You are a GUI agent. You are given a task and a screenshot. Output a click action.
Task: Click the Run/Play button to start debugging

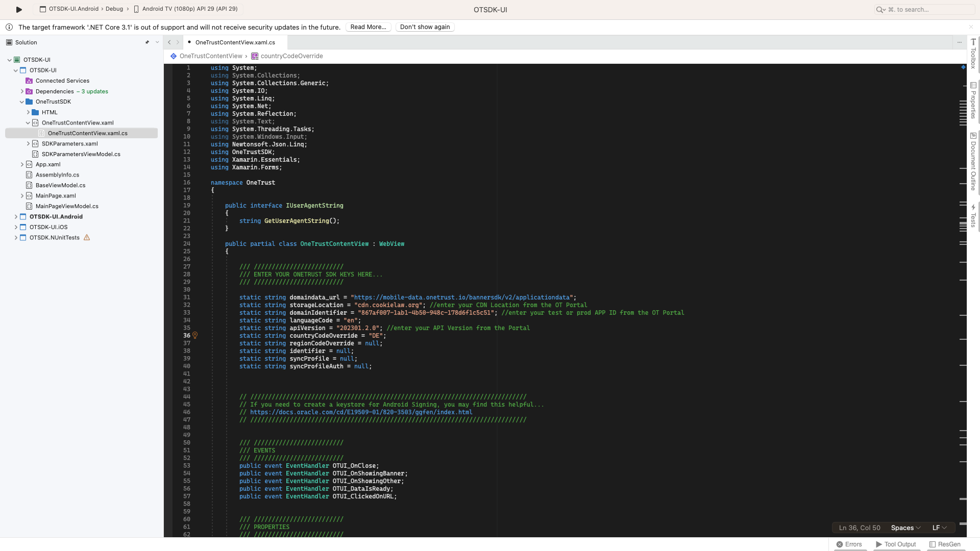(x=18, y=9)
